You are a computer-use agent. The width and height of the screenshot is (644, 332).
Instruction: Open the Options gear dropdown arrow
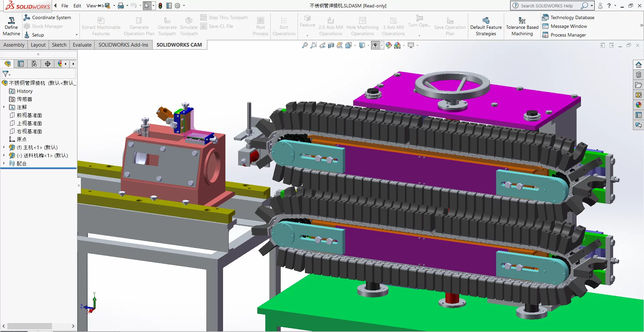coord(184,6)
